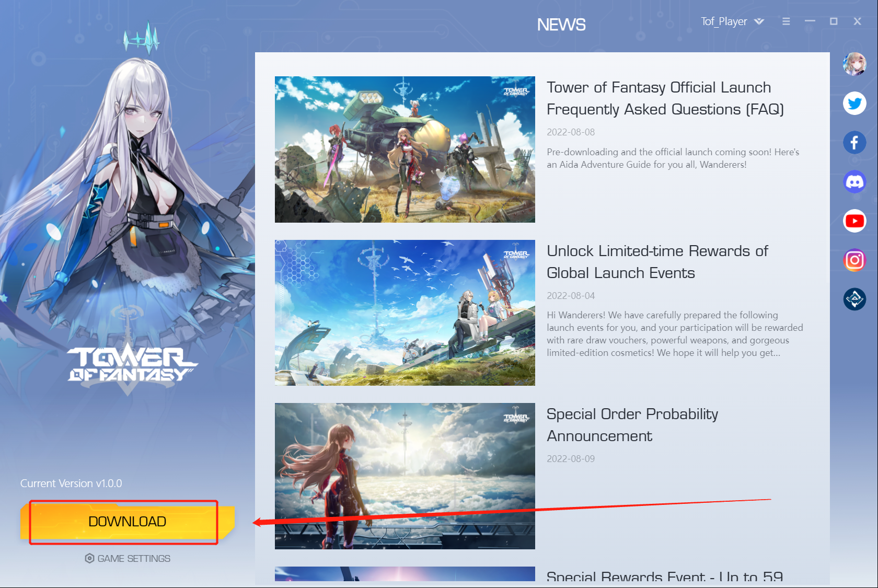The width and height of the screenshot is (878, 588).
Task: Open the Discord social link
Action: pyautogui.click(x=854, y=182)
